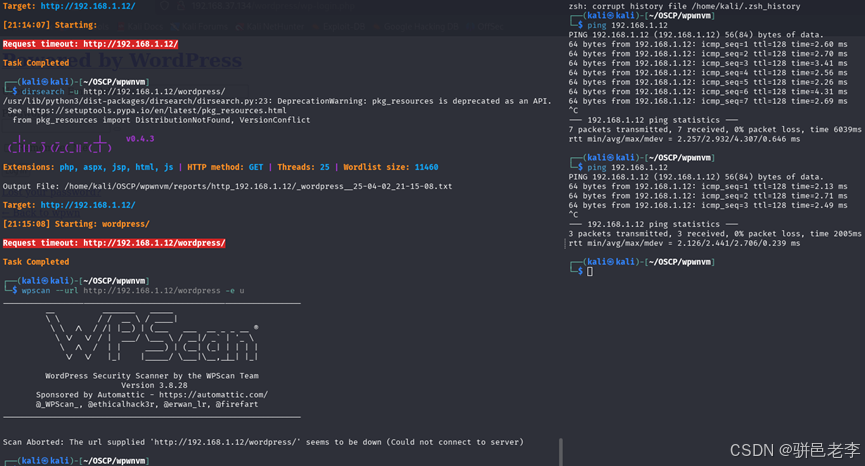Open the setuptools.pypa.io pkg_resources.html link
This screenshot has height=466, width=865.
tap(156, 110)
